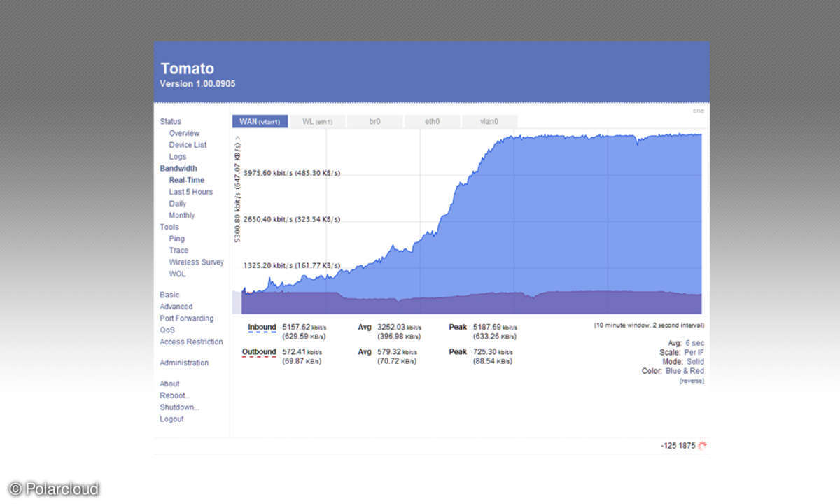This screenshot has height=504, width=840.
Task: Click the Reboot... link
Action: (175, 395)
